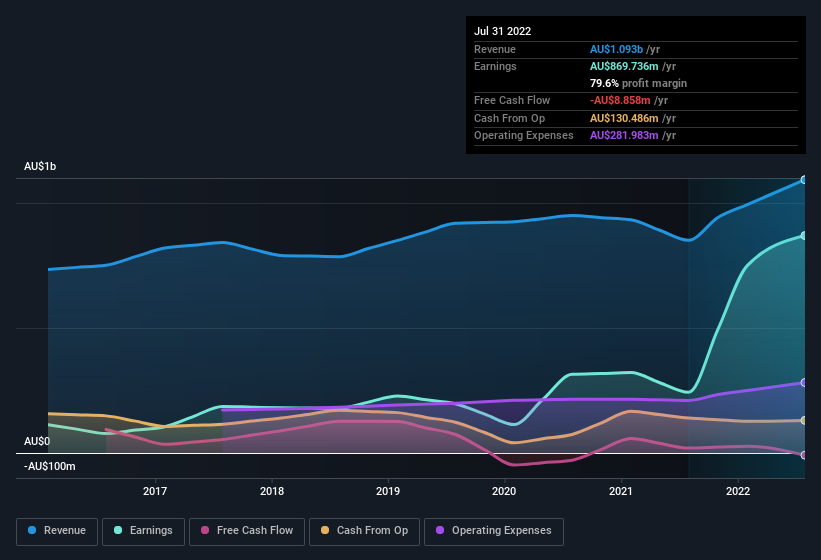
Task: Click the AU$0 y-axis label
Action: pyautogui.click(x=37, y=442)
